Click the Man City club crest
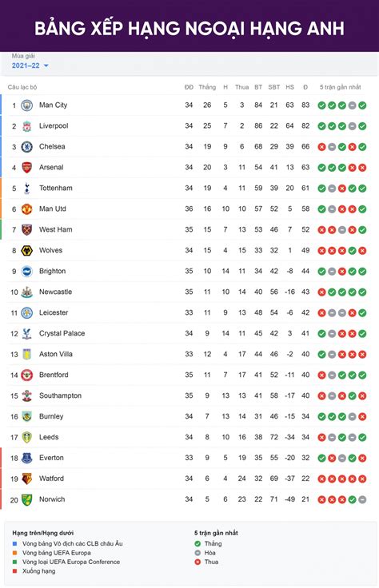 pos(26,105)
